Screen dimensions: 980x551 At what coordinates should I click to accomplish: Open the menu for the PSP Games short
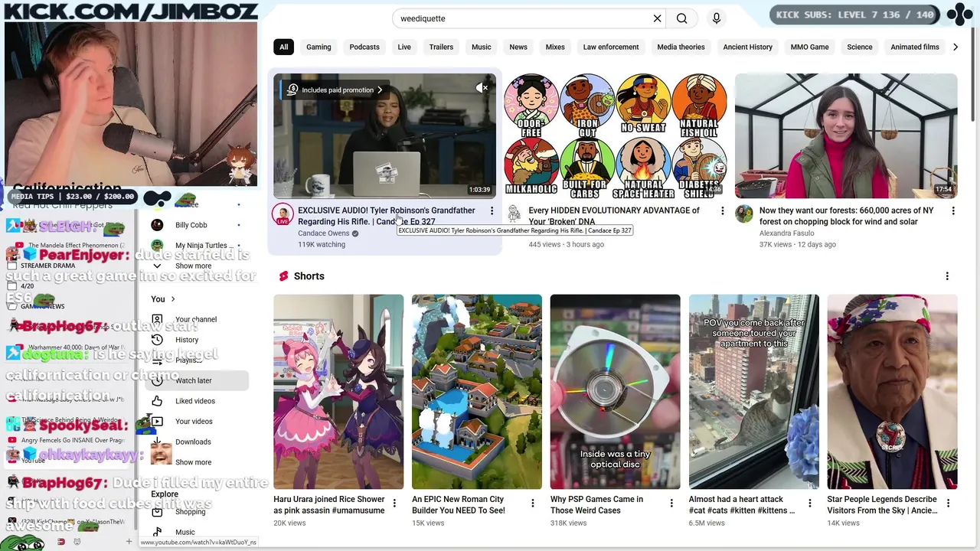click(x=671, y=503)
